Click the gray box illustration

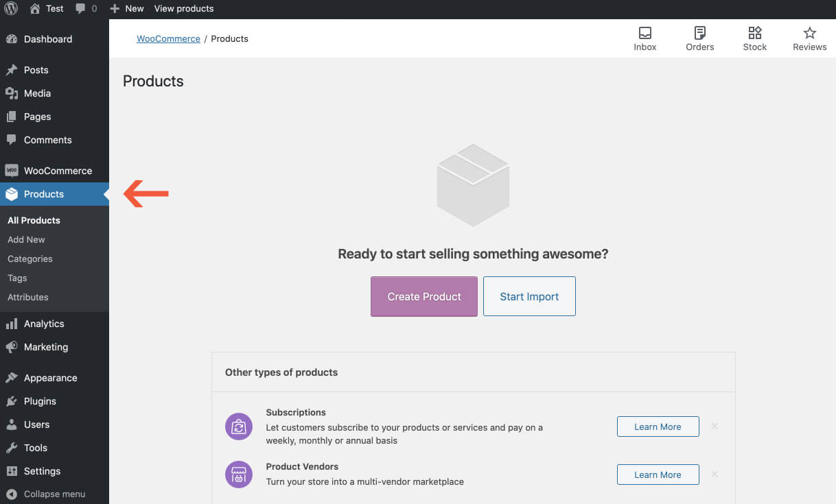[x=473, y=185]
